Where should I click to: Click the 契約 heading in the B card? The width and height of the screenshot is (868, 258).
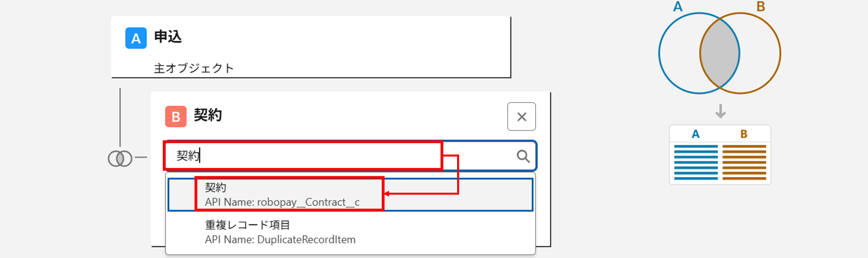(x=208, y=115)
